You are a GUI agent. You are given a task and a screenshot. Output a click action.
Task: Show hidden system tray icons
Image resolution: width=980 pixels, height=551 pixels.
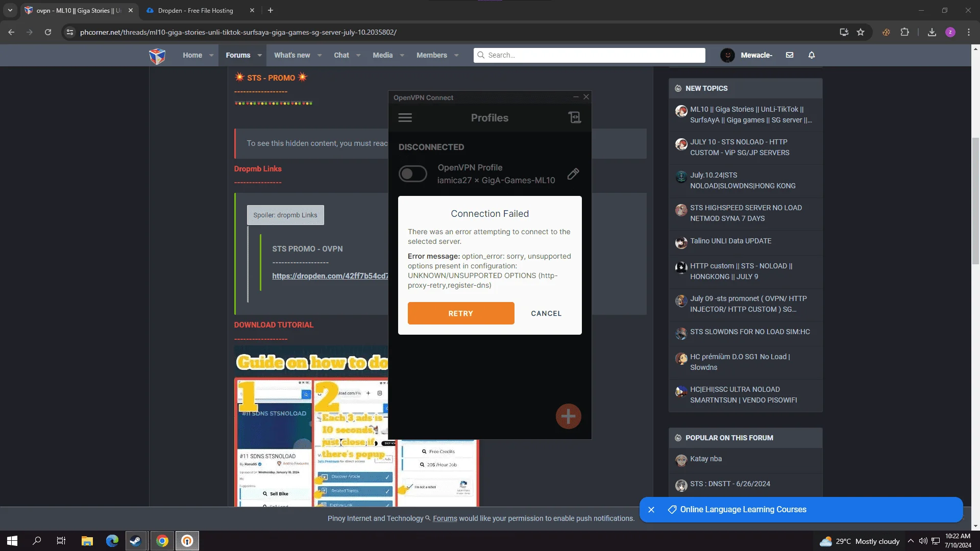pos(911,541)
